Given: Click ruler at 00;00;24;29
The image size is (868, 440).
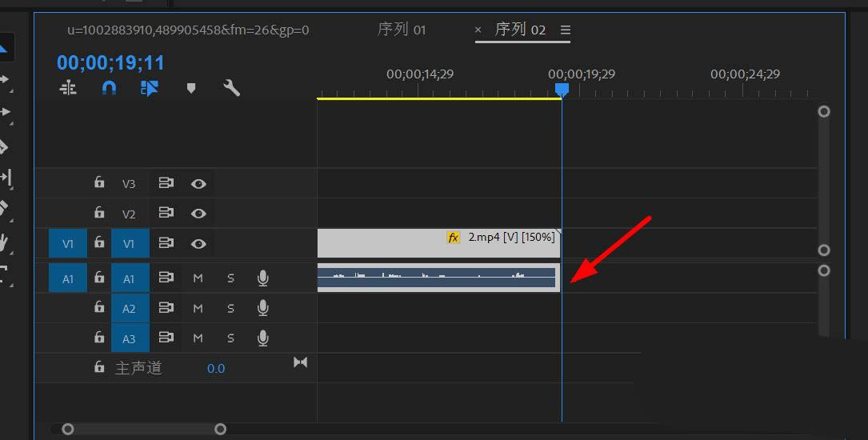Looking at the screenshot, I should coord(745,74).
